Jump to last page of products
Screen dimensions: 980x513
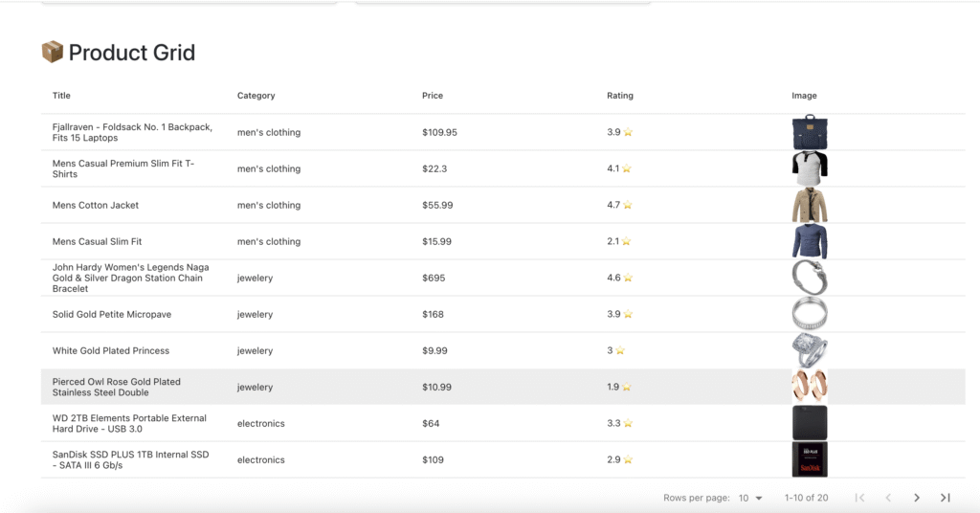pyautogui.click(x=945, y=498)
